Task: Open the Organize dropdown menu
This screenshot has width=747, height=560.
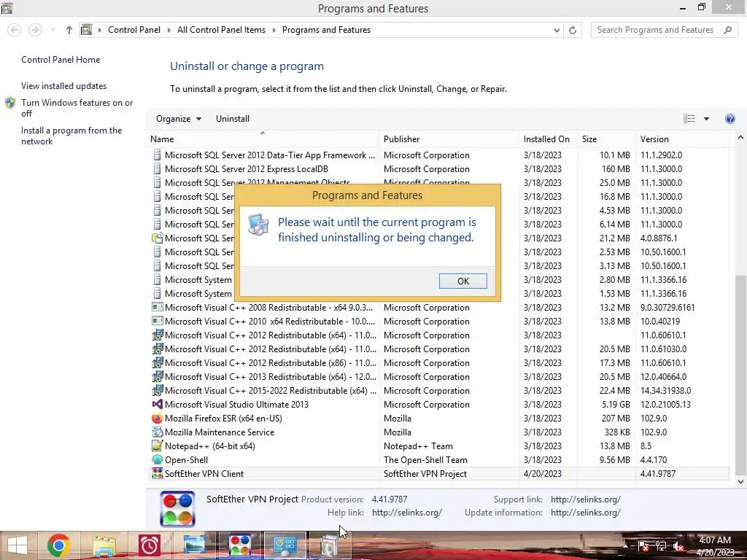Action: (x=179, y=119)
